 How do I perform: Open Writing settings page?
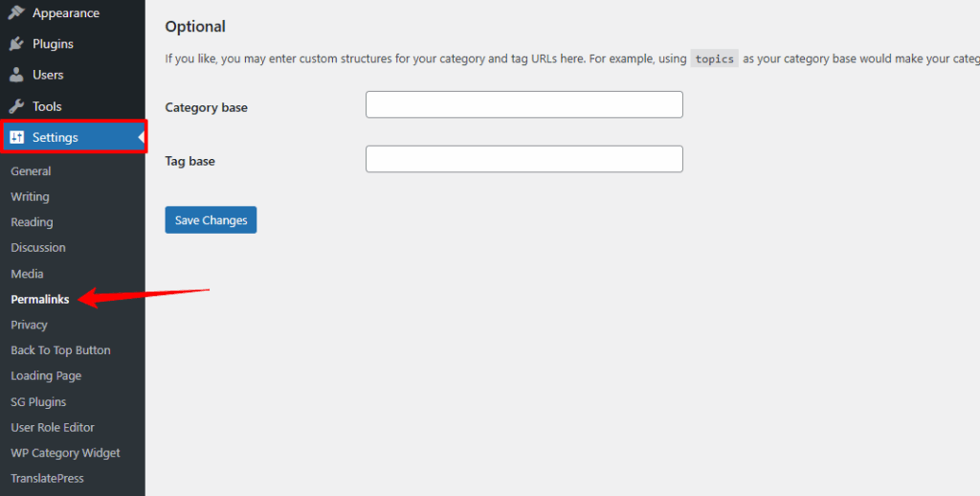30,196
